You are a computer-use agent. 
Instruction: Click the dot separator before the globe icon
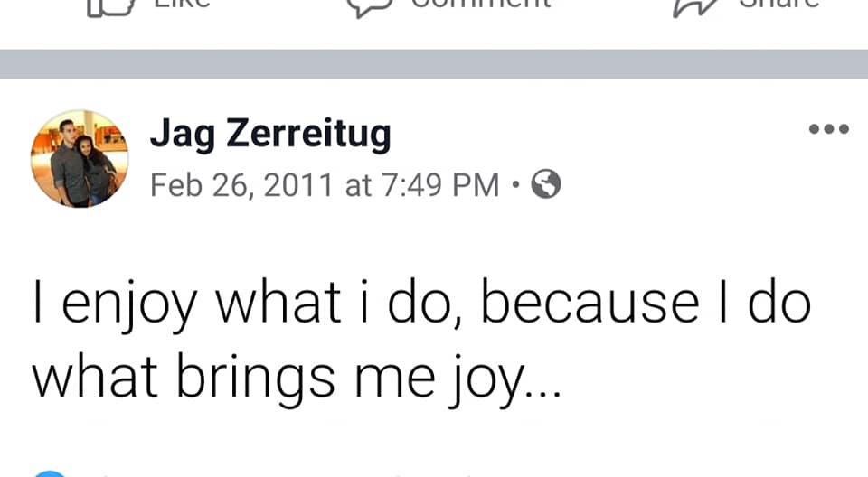[x=515, y=185]
